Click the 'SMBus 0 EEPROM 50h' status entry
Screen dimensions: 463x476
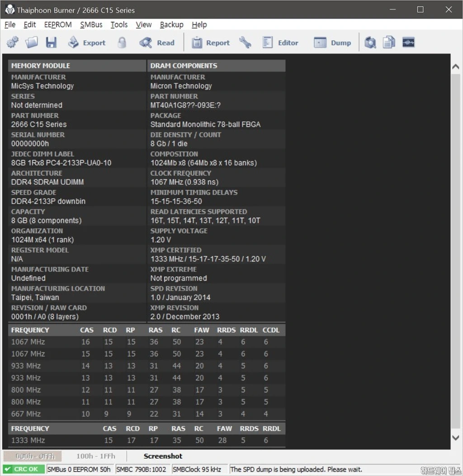coord(79,469)
